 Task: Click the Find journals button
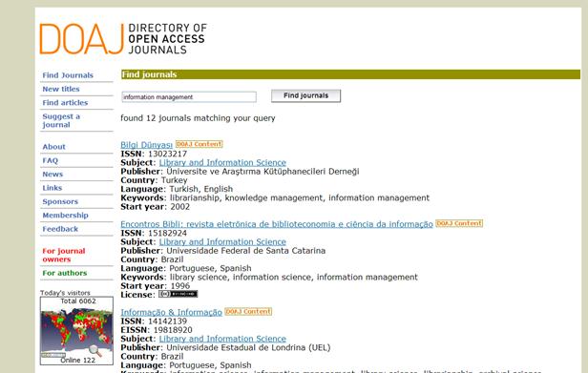tap(306, 96)
